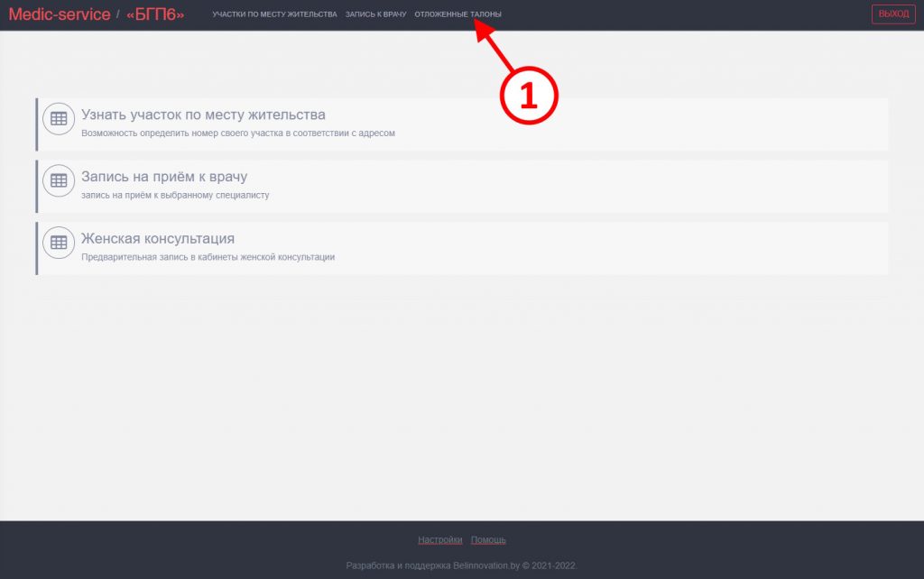This screenshot has height=579, width=924.
Task: Click the description about запись к выбранному специалисту
Action: point(175,195)
